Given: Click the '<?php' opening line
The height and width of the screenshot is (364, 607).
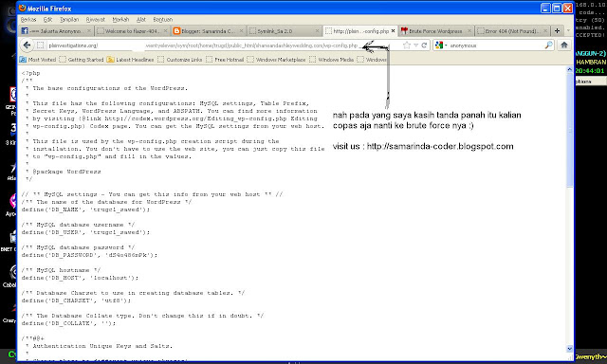Looking at the screenshot, I should [x=31, y=73].
